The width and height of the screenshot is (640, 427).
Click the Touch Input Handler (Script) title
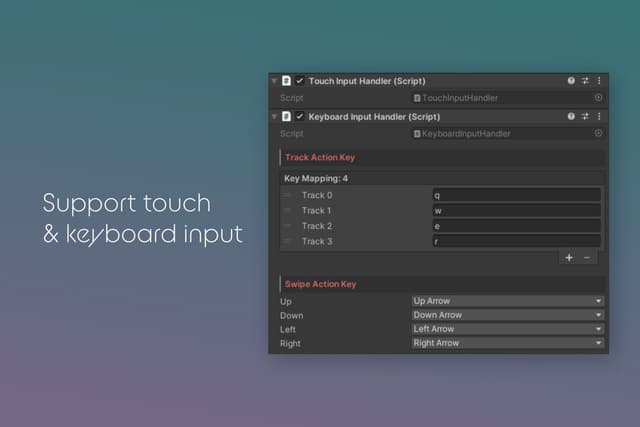pyautogui.click(x=367, y=81)
